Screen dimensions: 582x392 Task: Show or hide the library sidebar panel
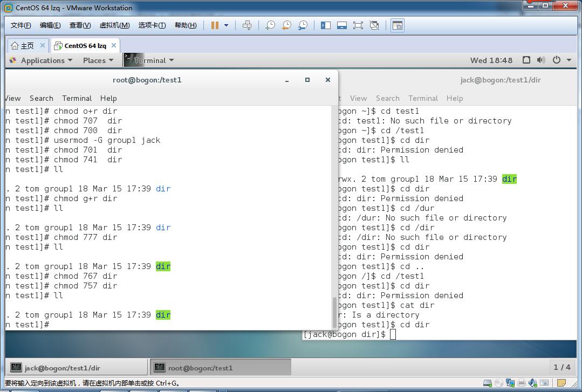click(x=325, y=25)
